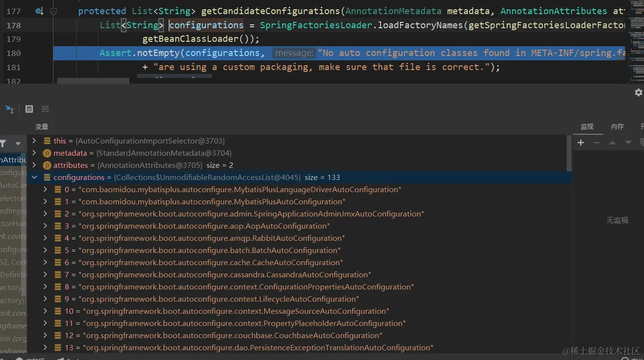Expand entry 8 ConfigurationPropertiesAutoConfiguration
This screenshot has height=360, width=644.
tap(45, 287)
